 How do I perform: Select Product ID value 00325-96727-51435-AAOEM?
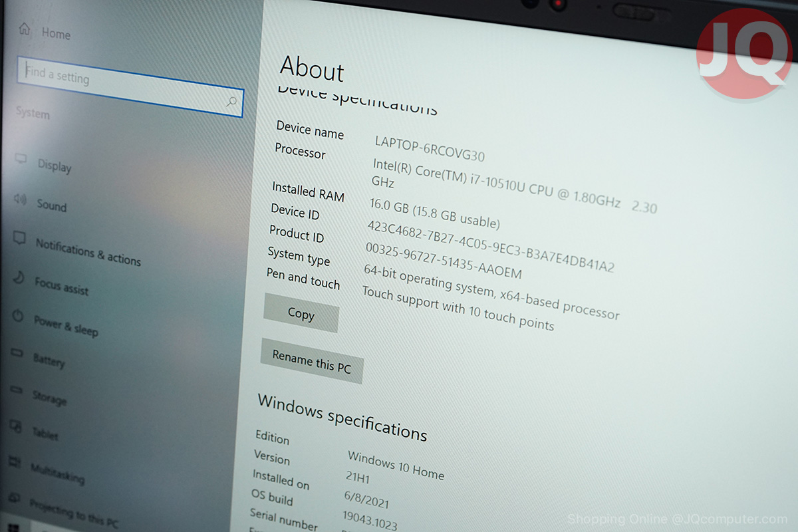coord(444,260)
